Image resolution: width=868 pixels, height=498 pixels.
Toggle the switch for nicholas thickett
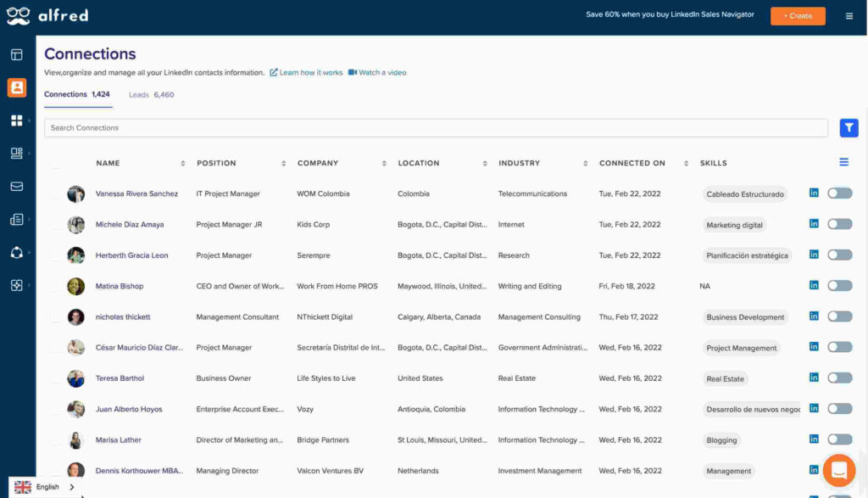tap(840, 316)
